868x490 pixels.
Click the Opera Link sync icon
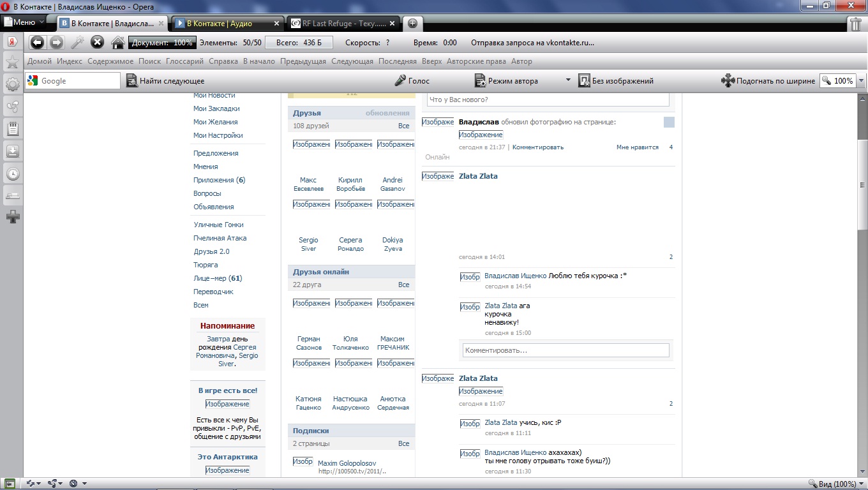[30, 484]
